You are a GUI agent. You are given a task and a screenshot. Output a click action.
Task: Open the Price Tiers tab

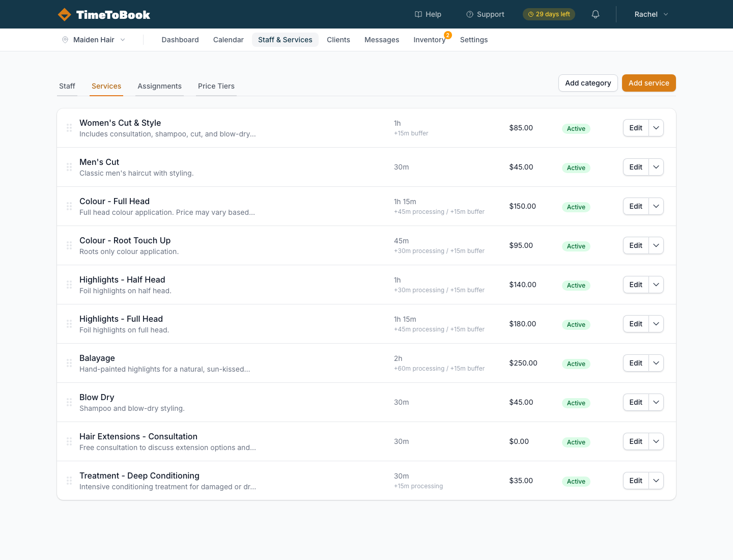(x=216, y=86)
